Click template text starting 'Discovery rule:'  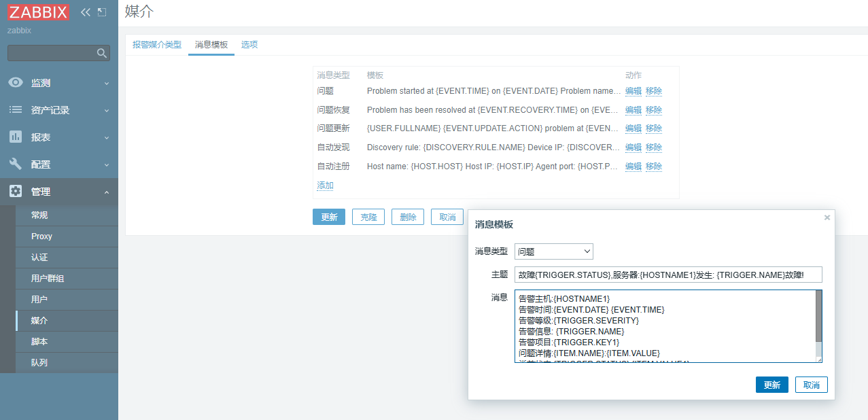point(493,147)
